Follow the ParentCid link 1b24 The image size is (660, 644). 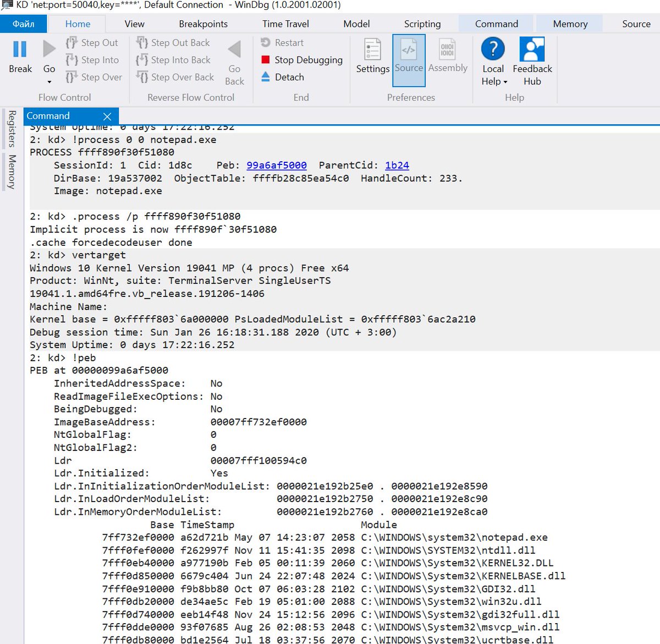[397, 165]
